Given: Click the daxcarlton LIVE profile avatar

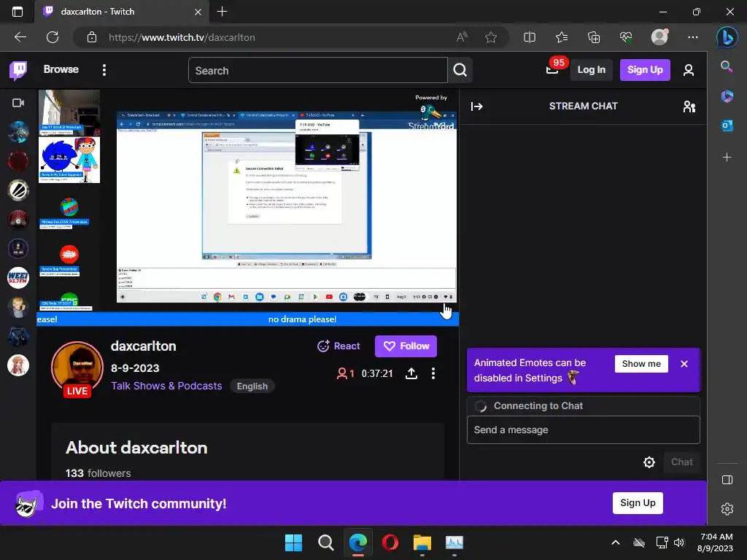Looking at the screenshot, I should (x=77, y=370).
